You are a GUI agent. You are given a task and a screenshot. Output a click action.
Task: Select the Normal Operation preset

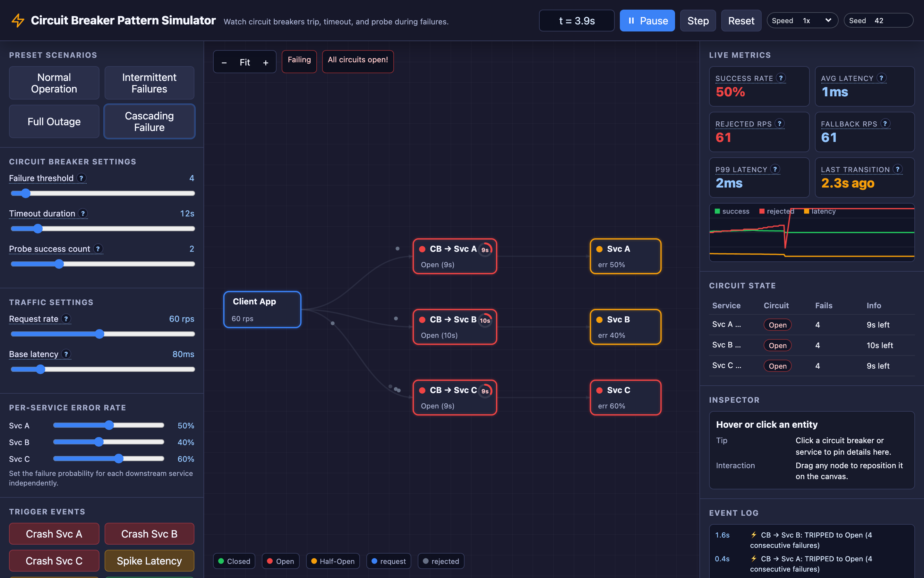[54, 83]
